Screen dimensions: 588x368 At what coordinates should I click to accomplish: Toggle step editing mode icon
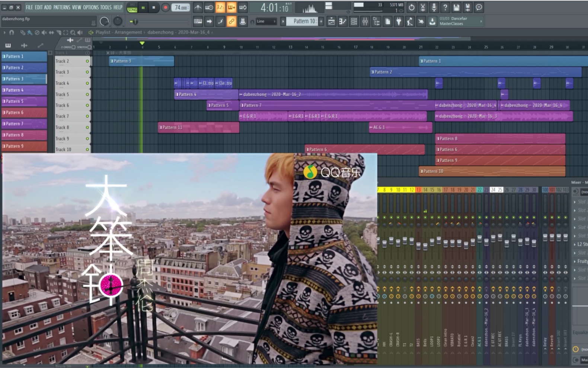point(220,21)
